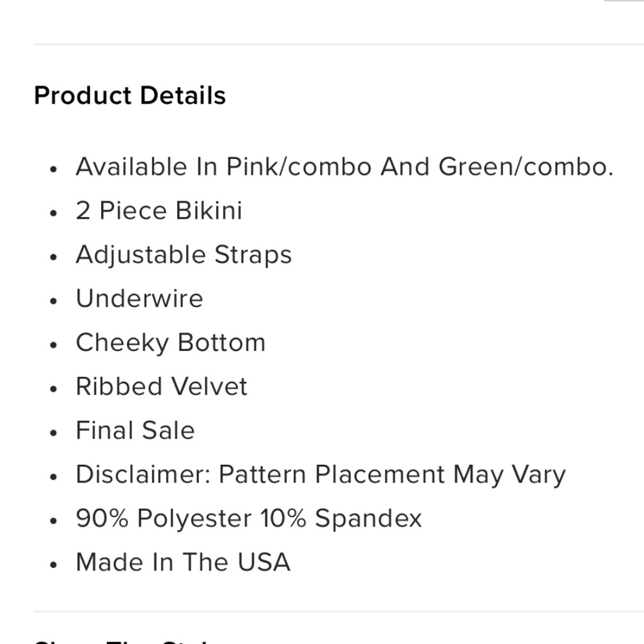Click the bullet before '2 Piece Bikini'
This screenshot has width=644, height=644.
54,213
